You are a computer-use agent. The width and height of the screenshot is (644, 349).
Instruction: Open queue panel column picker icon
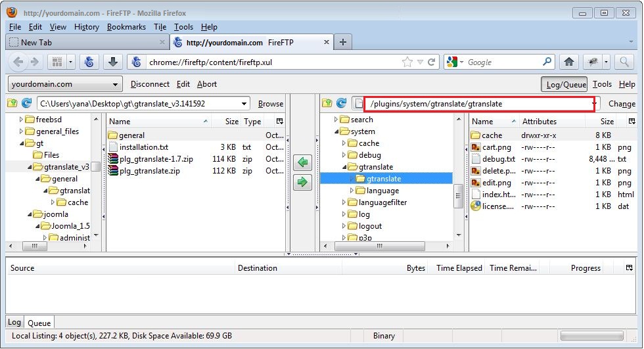click(630, 268)
